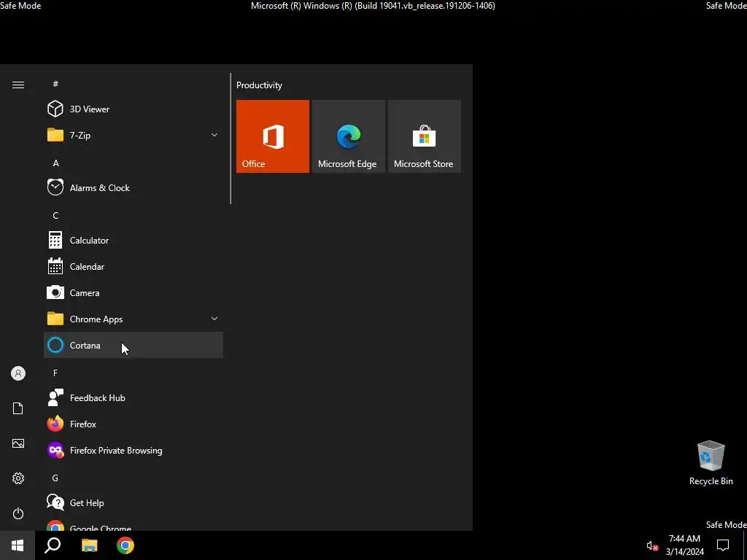Image resolution: width=747 pixels, height=560 pixels.
Task: Open the Calendar app icon
Action: 55,267
